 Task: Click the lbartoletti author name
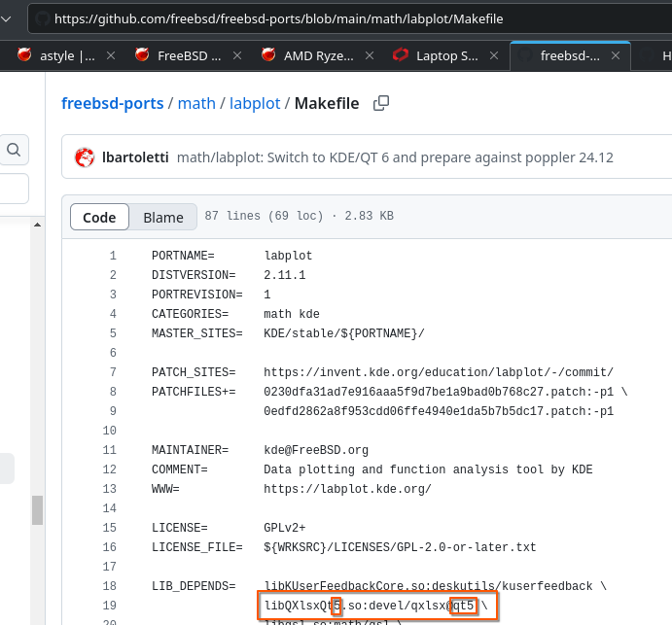(136, 157)
